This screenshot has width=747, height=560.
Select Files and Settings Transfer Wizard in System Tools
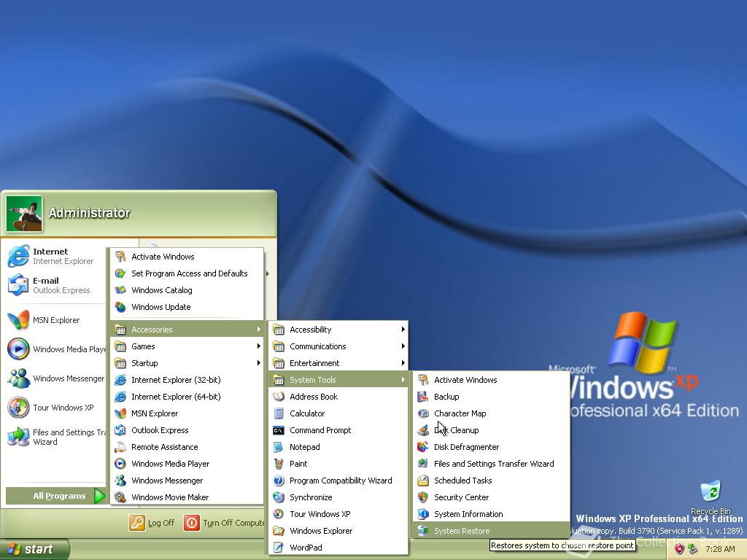[x=491, y=463]
